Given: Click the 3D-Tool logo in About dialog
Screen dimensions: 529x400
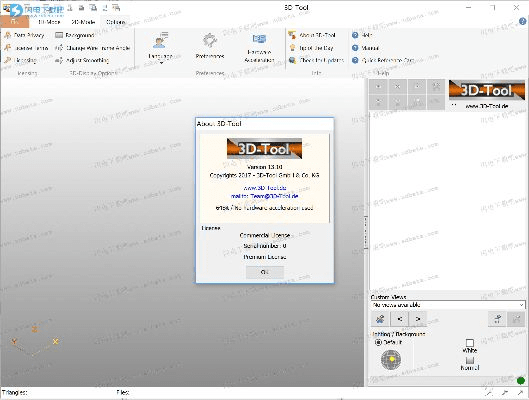Looking at the screenshot, I should [264, 148].
